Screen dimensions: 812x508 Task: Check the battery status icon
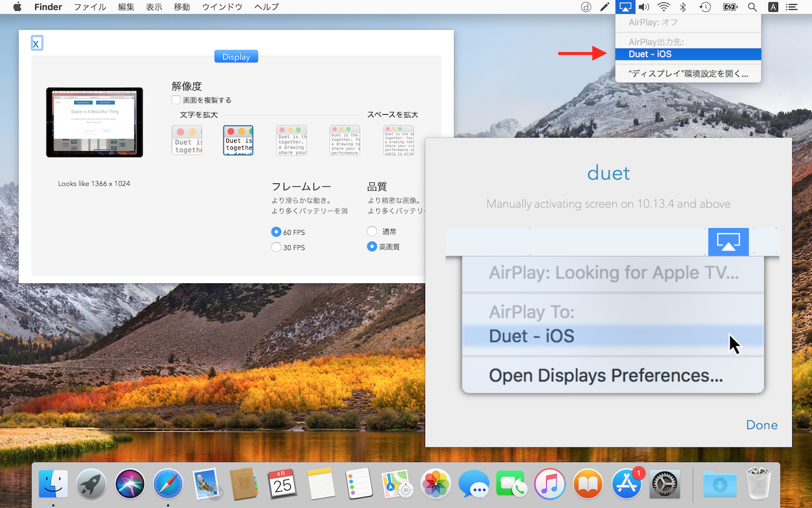pos(730,7)
